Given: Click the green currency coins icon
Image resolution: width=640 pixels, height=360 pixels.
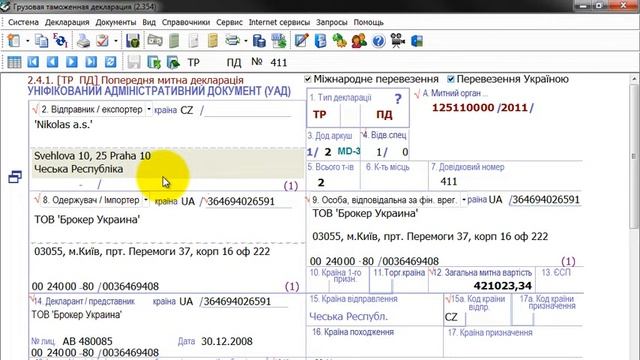Looking at the screenshot, I should 339,41.
